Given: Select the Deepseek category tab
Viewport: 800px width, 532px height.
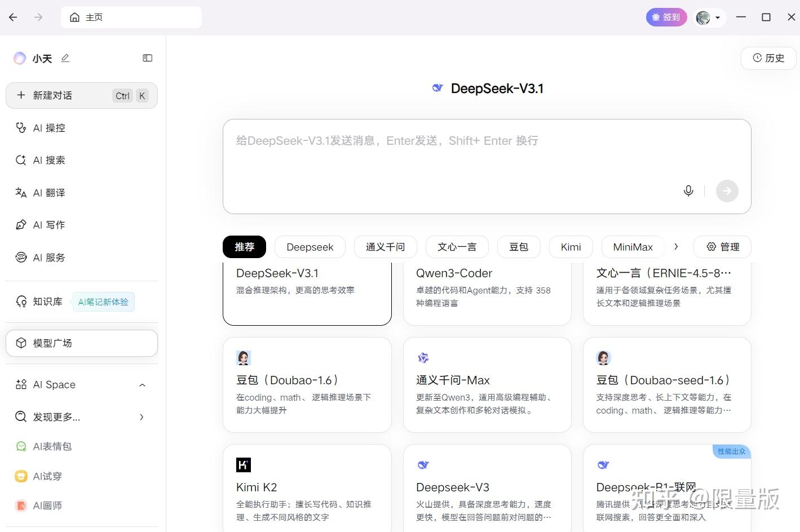Looking at the screenshot, I should point(310,247).
